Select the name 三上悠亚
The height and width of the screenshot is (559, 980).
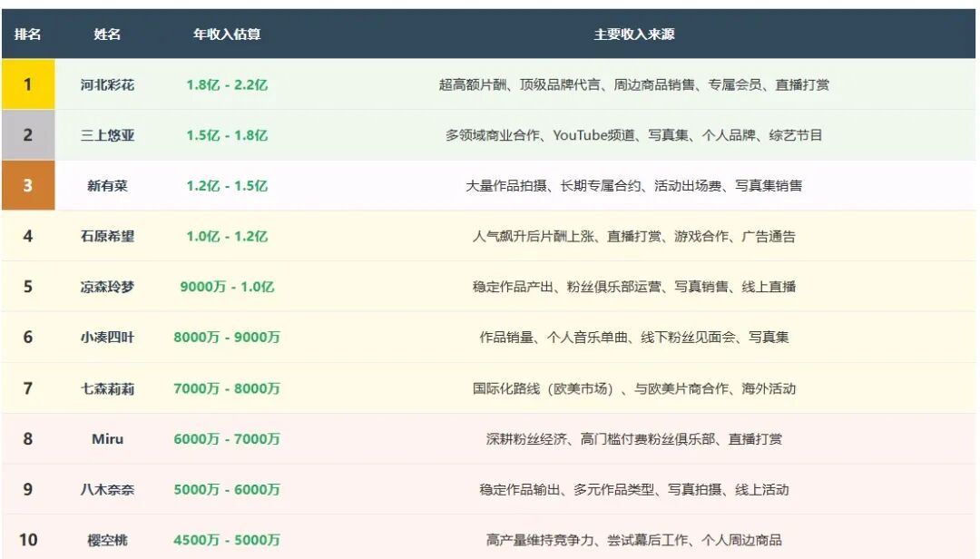click(107, 135)
